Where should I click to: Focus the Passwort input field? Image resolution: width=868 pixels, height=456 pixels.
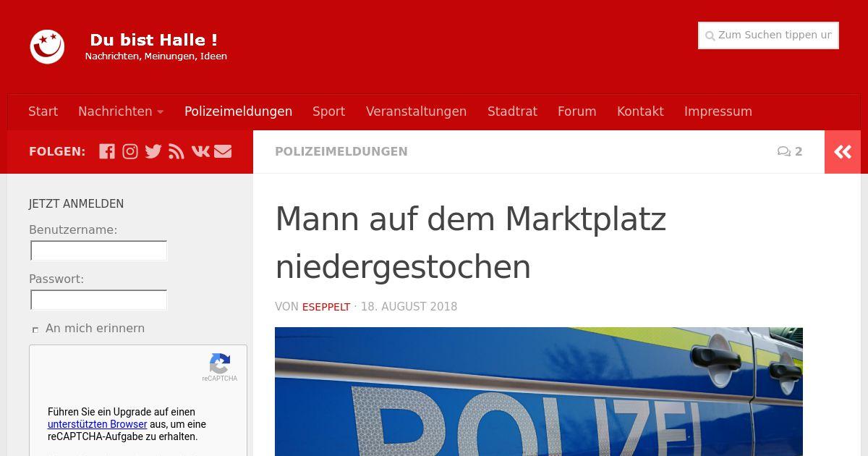(99, 300)
